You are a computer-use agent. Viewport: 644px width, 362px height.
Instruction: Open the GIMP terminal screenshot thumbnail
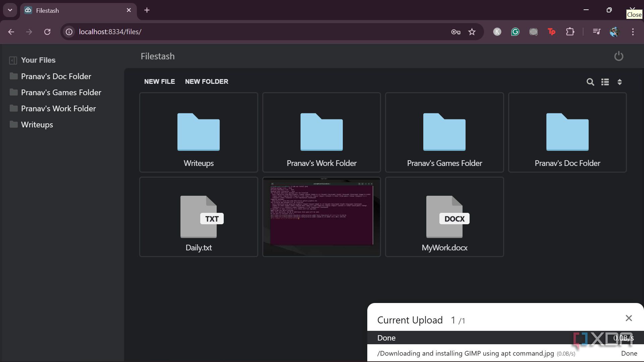(x=321, y=217)
